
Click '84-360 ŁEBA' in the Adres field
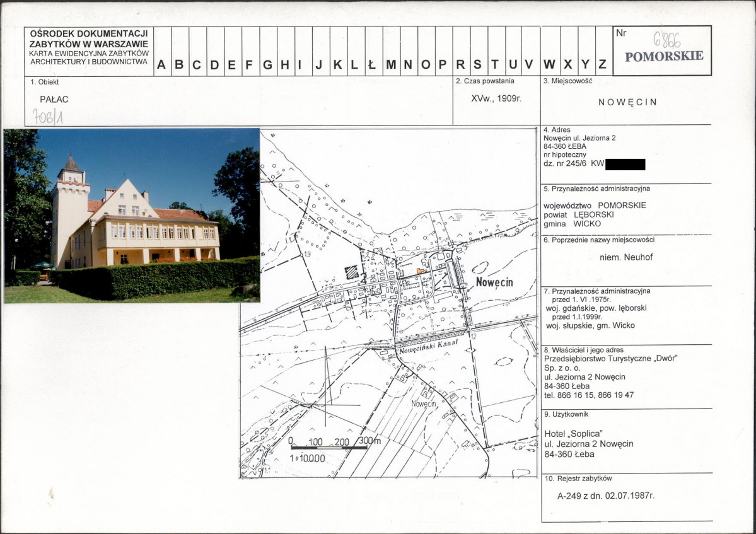pyautogui.click(x=564, y=146)
